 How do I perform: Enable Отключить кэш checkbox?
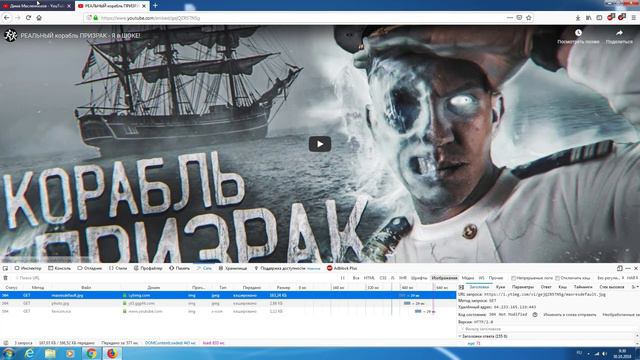coord(557,278)
